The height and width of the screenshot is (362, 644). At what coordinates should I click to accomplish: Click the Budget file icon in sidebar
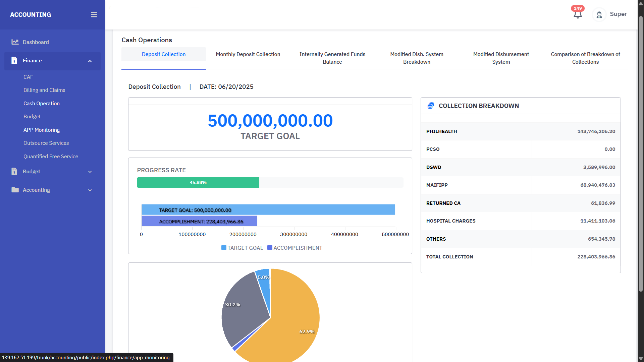(x=14, y=172)
